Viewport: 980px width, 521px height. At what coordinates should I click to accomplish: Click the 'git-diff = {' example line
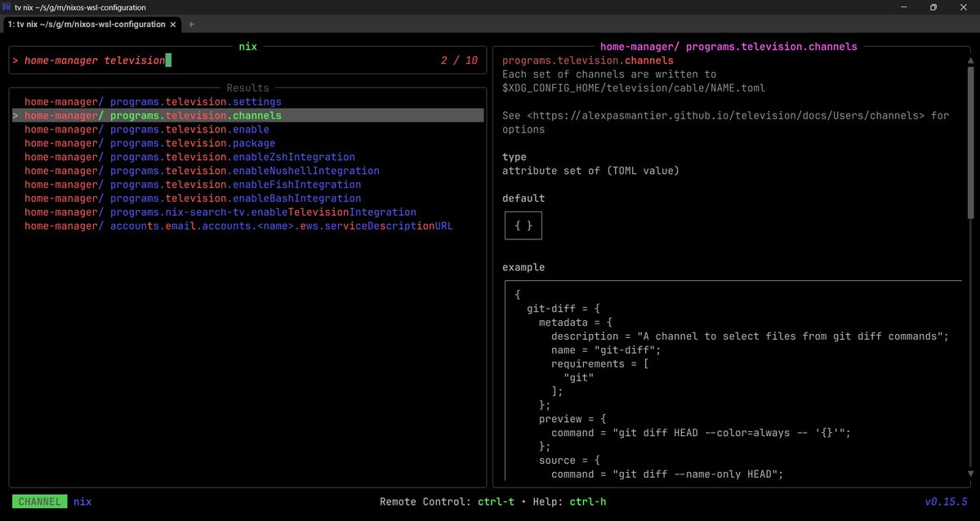coord(563,309)
